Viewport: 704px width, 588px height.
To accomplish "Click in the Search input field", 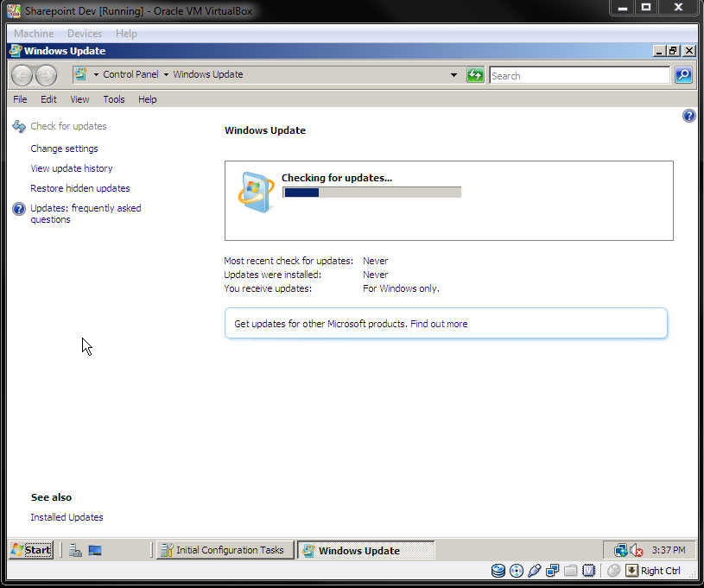I will [580, 75].
